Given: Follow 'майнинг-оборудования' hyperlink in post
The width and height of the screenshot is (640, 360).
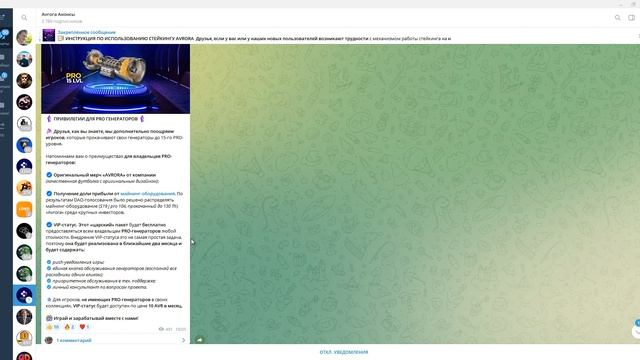Looking at the screenshot, I should pos(148,194).
